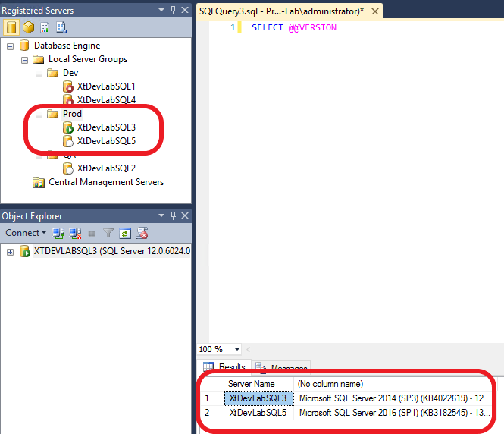The image size is (504, 434).
Task: Select Reporting Services icon in Registered Servers toolbar
Action: pos(45,27)
